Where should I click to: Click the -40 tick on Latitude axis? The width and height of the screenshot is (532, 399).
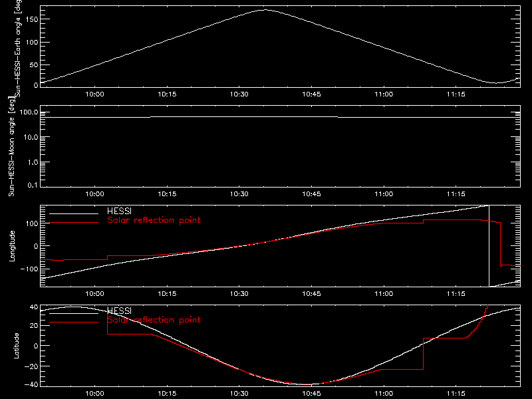[x=31, y=385]
